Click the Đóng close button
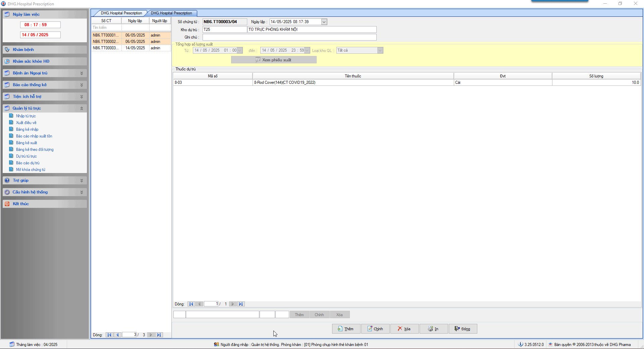 pyautogui.click(x=463, y=329)
